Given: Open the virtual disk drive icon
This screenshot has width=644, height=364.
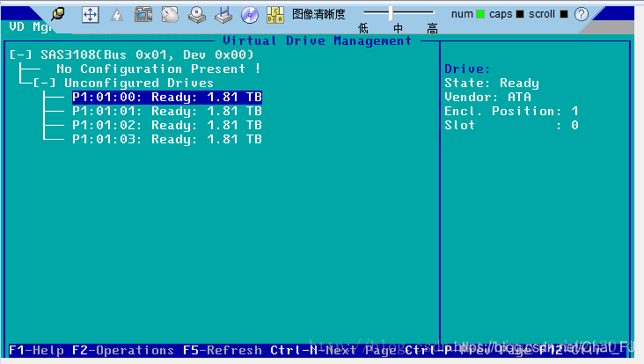Looking at the screenshot, I should 197,15.
